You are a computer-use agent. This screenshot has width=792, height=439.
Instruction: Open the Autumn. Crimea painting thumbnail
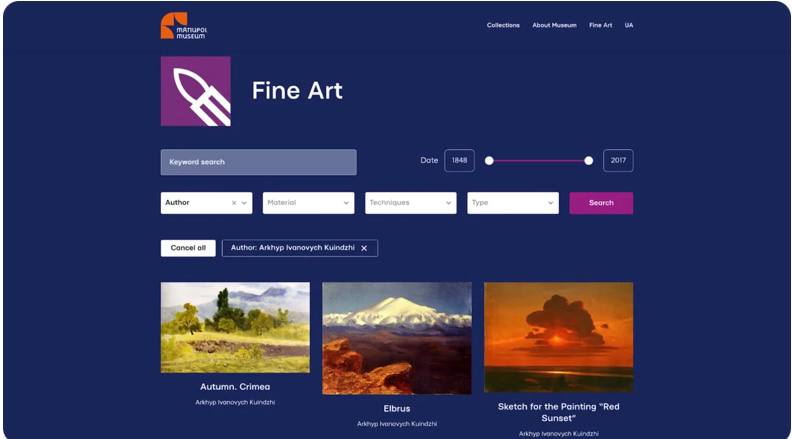point(235,327)
